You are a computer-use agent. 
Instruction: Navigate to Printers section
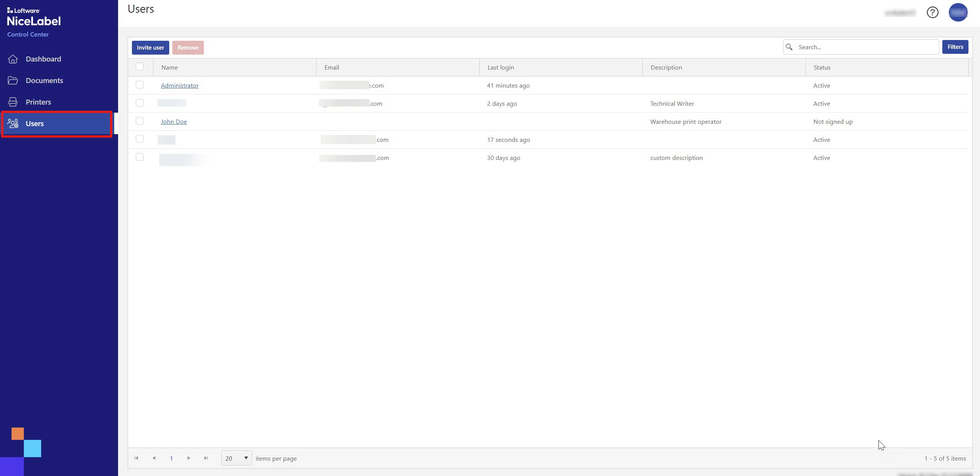coord(38,102)
